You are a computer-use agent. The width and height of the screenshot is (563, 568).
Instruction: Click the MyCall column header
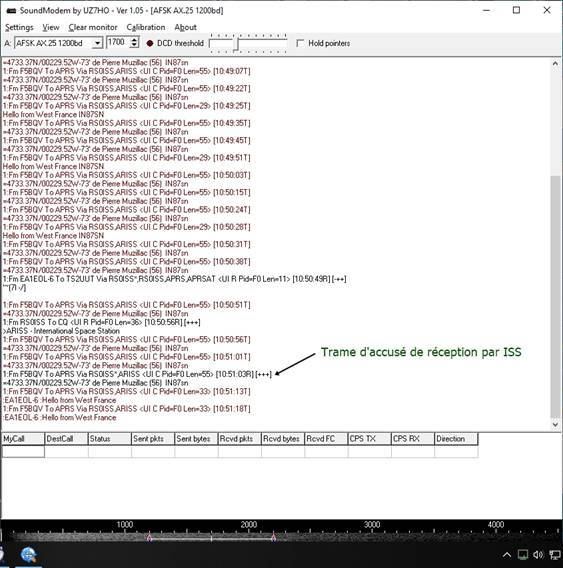23,439
